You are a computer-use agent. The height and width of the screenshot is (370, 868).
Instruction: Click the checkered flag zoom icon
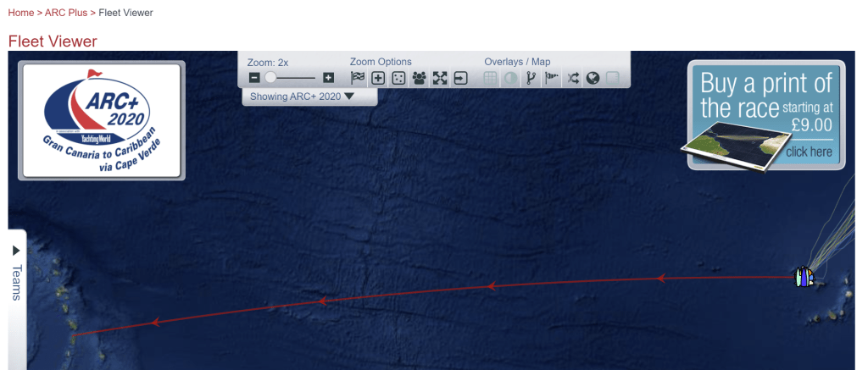(358, 78)
